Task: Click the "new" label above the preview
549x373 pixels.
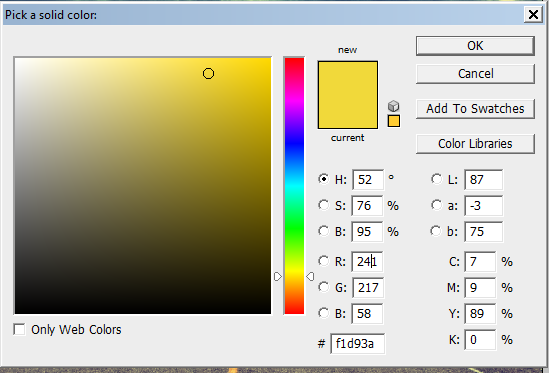Action: tap(347, 50)
